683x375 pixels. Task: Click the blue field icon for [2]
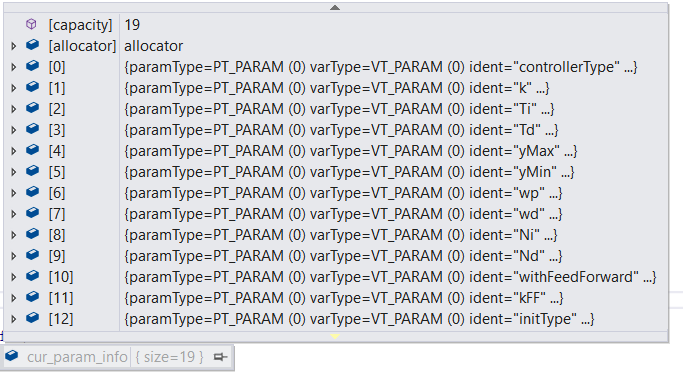(x=32, y=107)
